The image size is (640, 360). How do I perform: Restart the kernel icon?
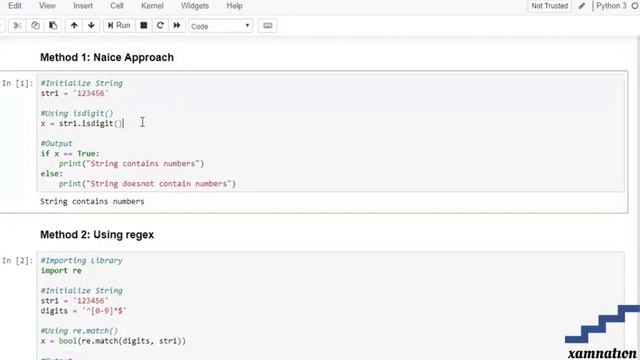coord(160,26)
